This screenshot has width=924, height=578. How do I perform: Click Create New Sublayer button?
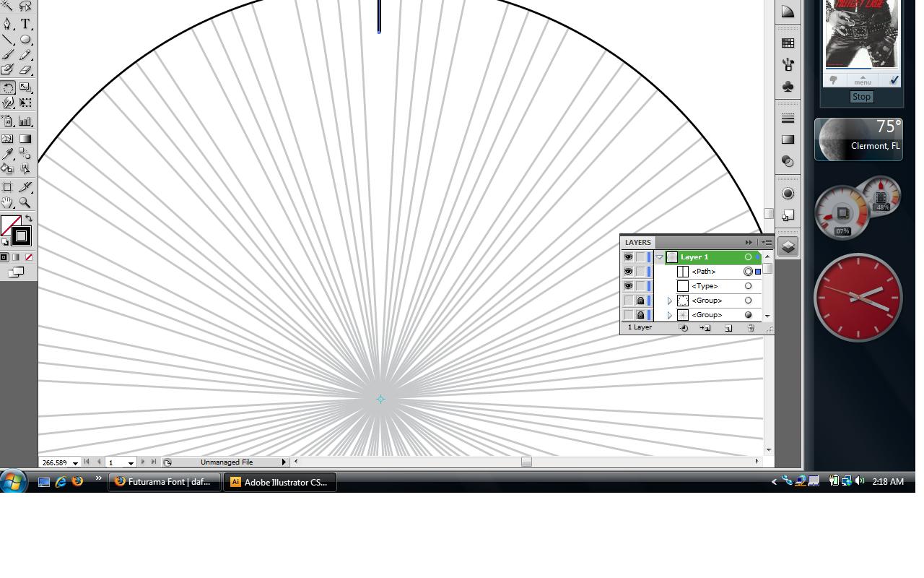tap(706, 328)
